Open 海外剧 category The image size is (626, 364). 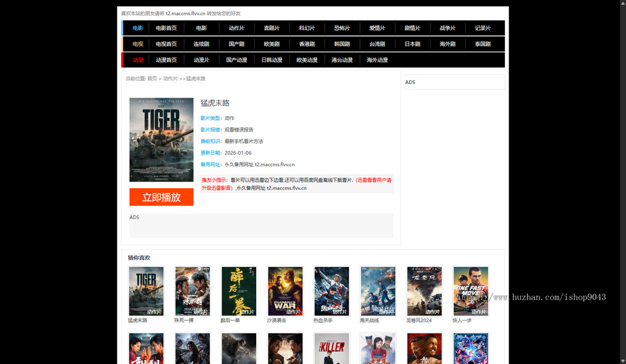tap(447, 44)
